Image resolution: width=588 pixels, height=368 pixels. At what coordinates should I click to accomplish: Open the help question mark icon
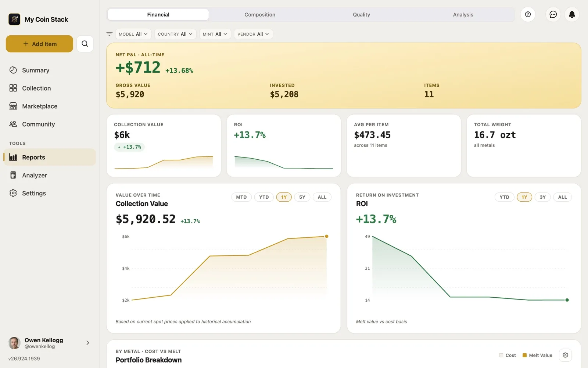(x=528, y=14)
